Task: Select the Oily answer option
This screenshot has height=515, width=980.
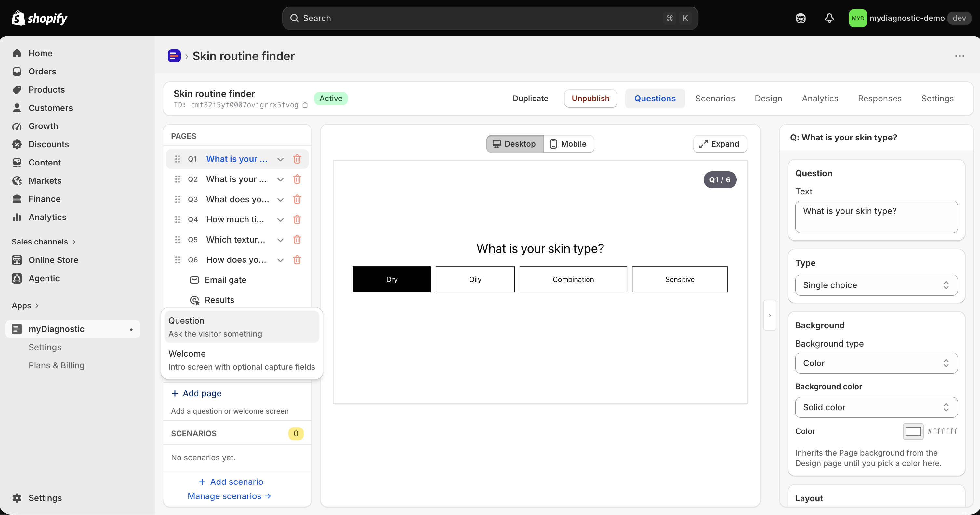Action: pos(475,279)
